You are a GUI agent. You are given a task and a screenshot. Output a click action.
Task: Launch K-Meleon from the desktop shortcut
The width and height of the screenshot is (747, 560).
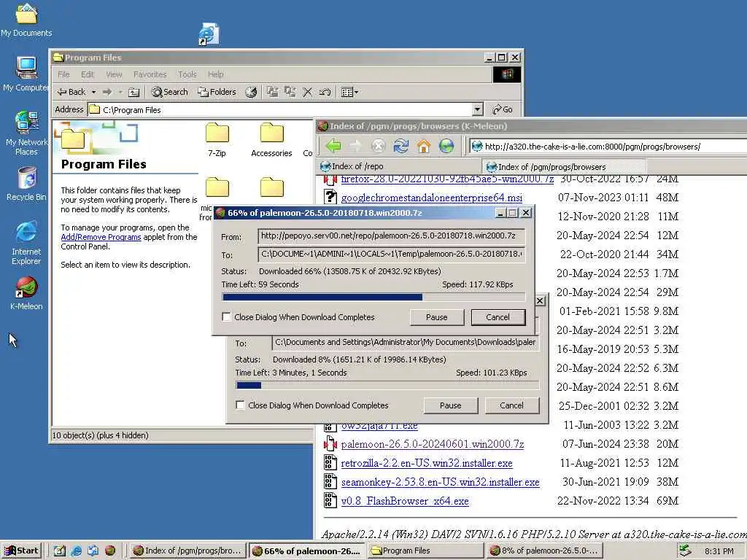pyautogui.click(x=26, y=293)
